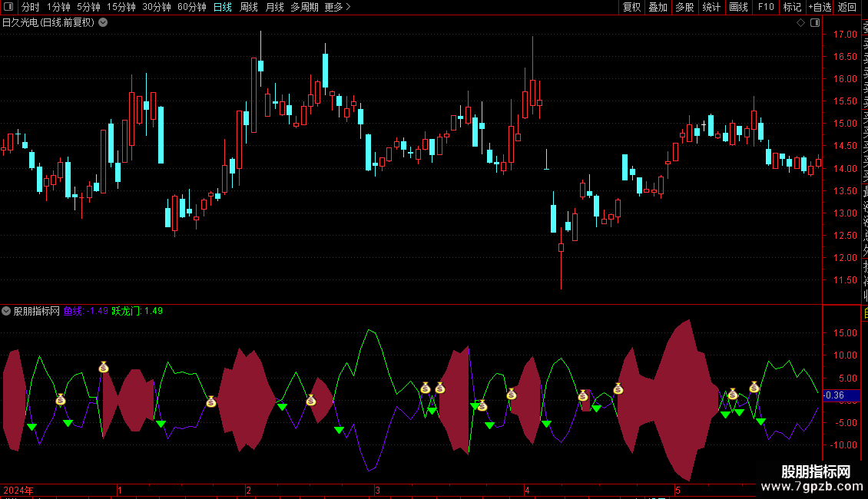Click the 跃龙门 indicator value label

coord(137,311)
